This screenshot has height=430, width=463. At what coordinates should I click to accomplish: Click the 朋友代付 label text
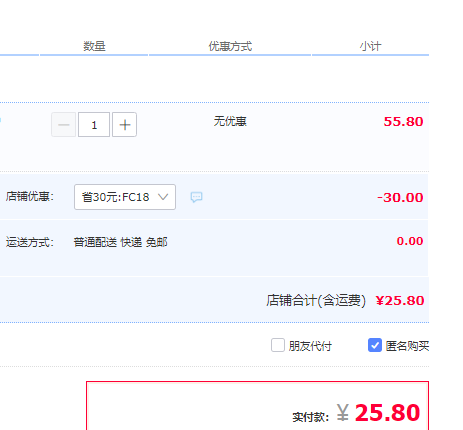(x=310, y=346)
